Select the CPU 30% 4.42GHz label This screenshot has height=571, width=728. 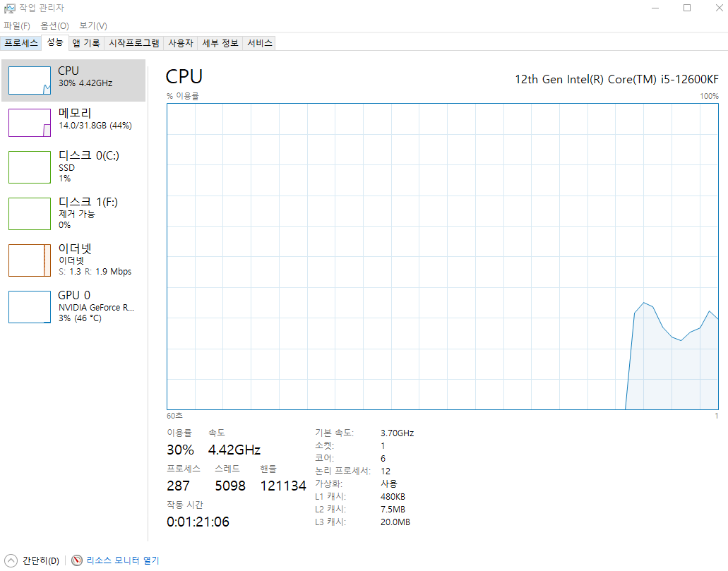click(85, 77)
